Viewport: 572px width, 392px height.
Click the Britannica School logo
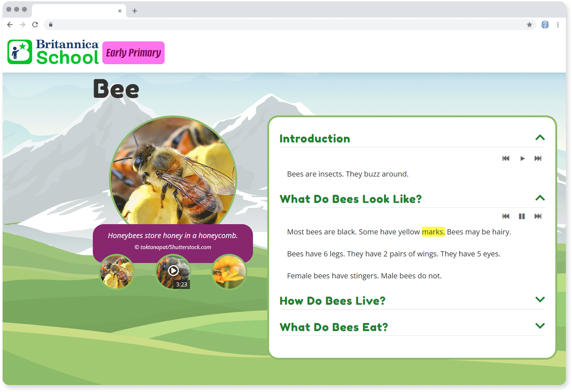click(x=53, y=52)
